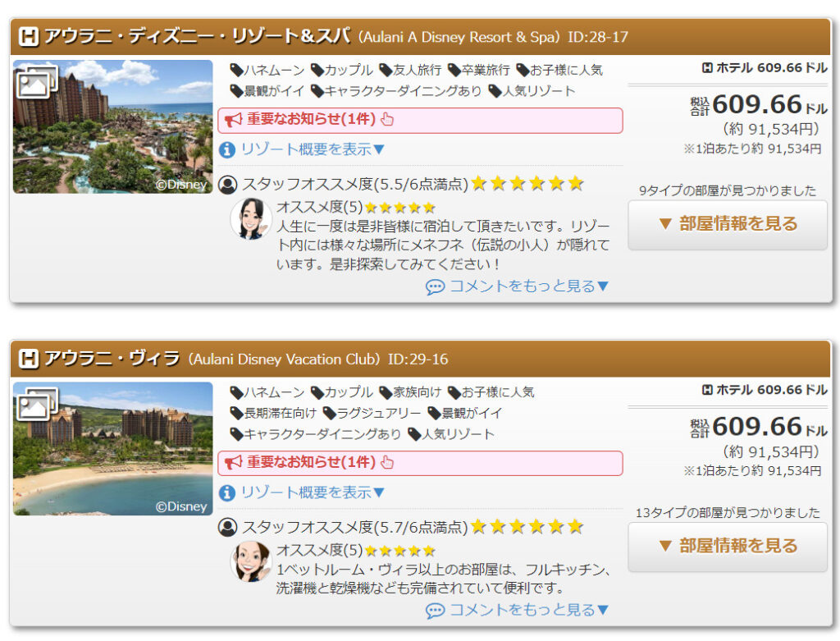Click six-star rating beside スタッフオススメ度(5.7/6点満点)
Image resolution: width=840 pixels, height=641 pixels.
tap(527, 527)
